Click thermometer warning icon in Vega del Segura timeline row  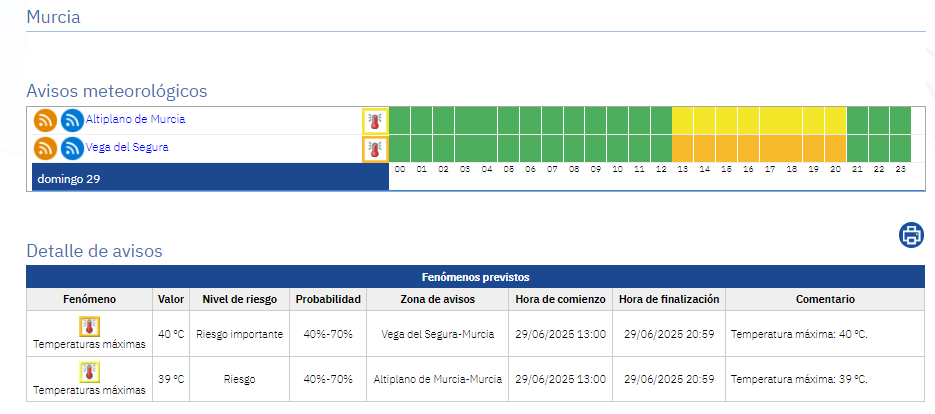pyautogui.click(x=375, y=149)
